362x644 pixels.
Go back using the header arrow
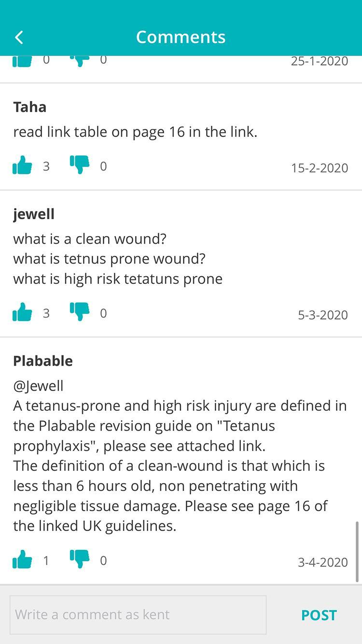(x=19, y=37)
